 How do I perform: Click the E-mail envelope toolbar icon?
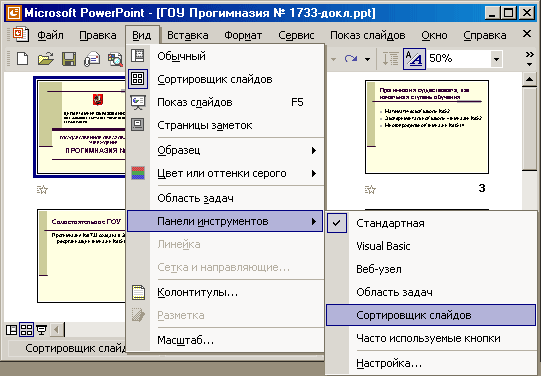coord(92,59)
